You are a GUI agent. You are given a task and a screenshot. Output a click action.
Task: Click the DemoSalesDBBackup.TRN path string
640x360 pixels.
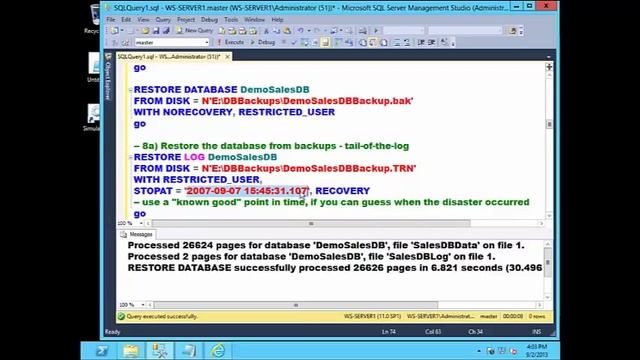(x=309, y=168)
